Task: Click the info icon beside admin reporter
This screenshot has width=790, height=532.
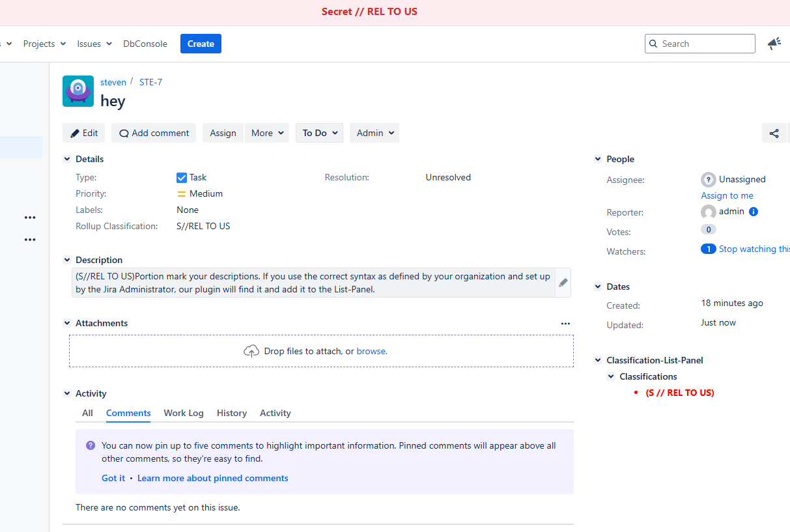Action: coord(754,212)
